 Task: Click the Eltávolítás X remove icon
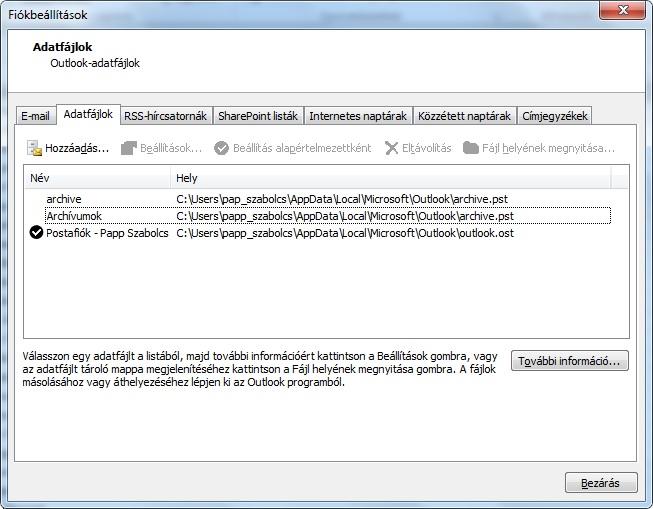point(391,148)
